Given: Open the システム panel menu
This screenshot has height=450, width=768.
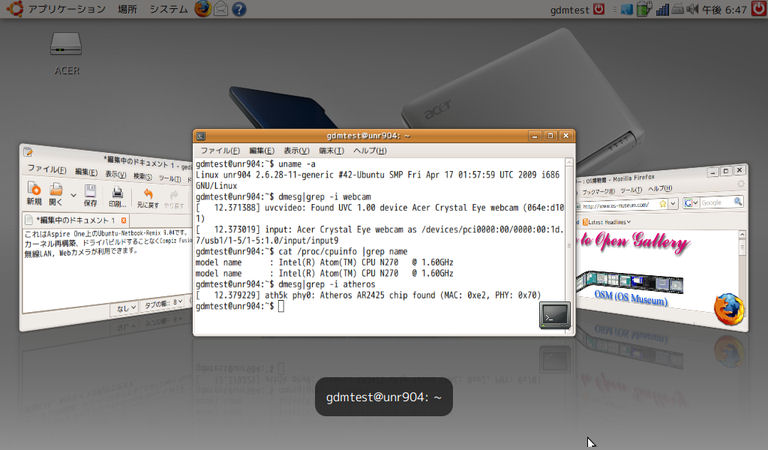Looking at the screenshot, I should 168,9.
